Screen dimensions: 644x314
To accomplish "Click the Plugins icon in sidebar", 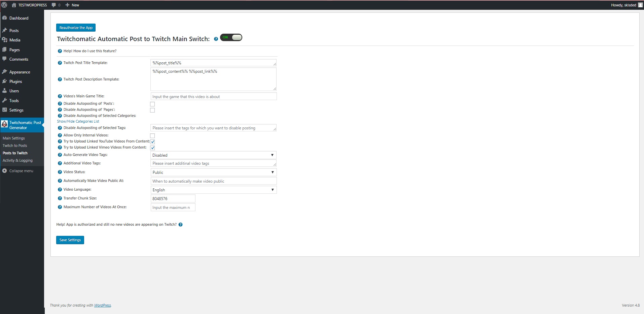I will [x=4, y=81].
